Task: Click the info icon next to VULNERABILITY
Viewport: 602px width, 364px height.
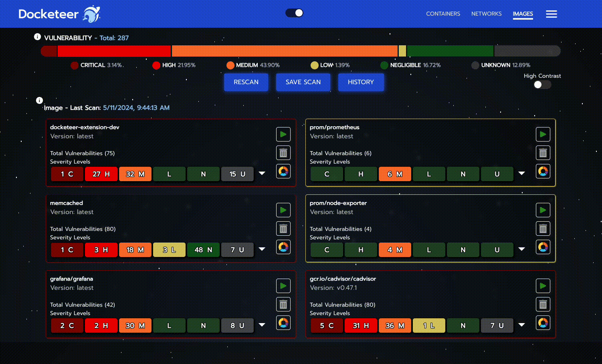Action: pos(37,37)
